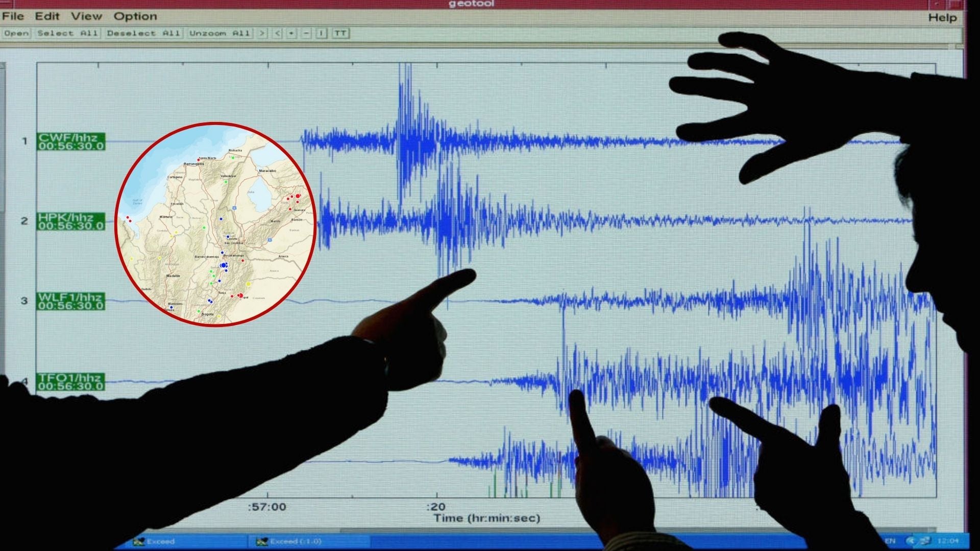Open the Edit menu
Viewport: 980px width, 551px height.
tap(47, 16)
